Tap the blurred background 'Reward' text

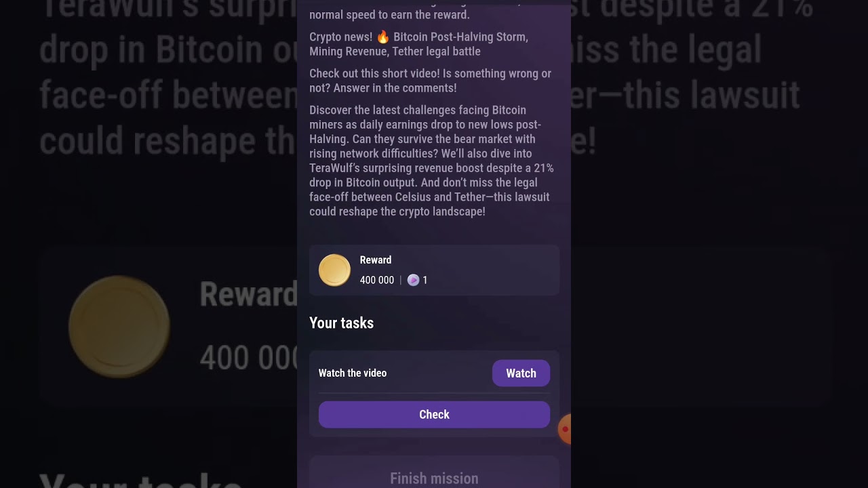pos(248,295)
